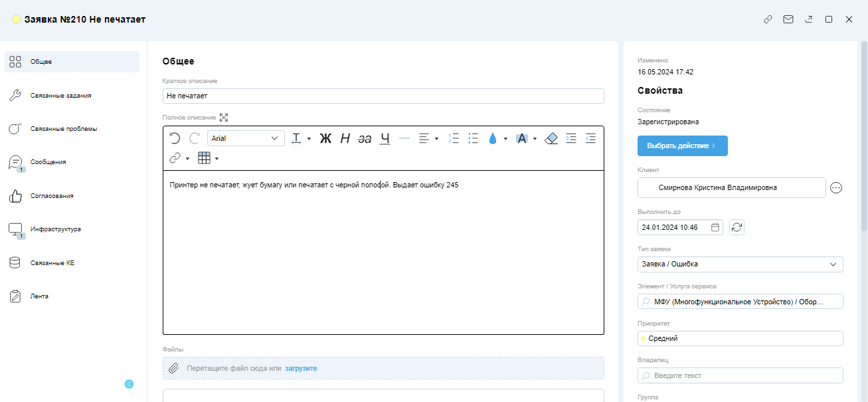This screenshot has width=868, height=402.
Task: Open client details ellipsis button
Action: point(836,188)
